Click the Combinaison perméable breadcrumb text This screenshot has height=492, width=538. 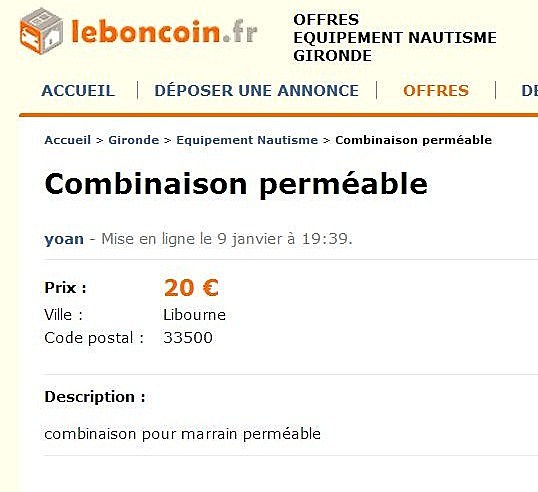(413, 140)
